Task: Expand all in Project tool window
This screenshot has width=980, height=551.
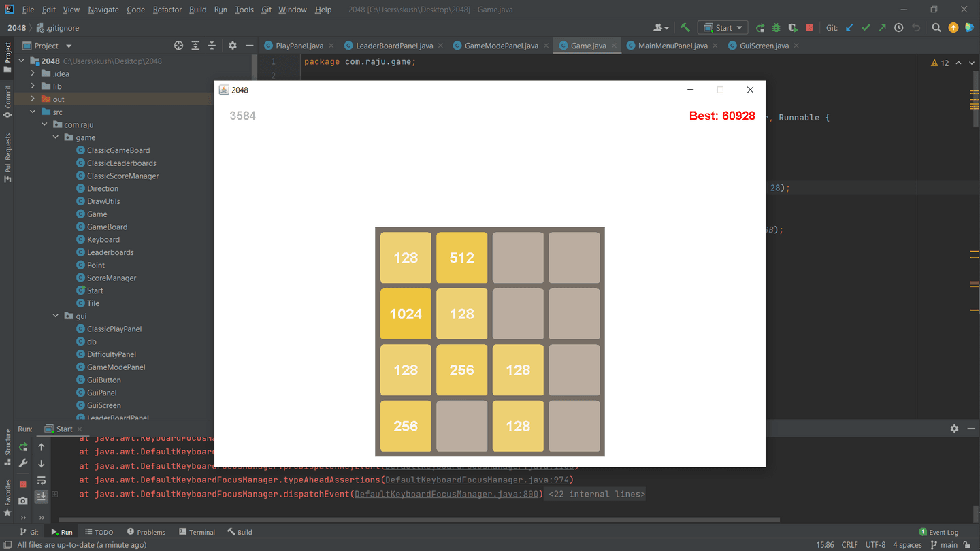Action: click(195, 46)
